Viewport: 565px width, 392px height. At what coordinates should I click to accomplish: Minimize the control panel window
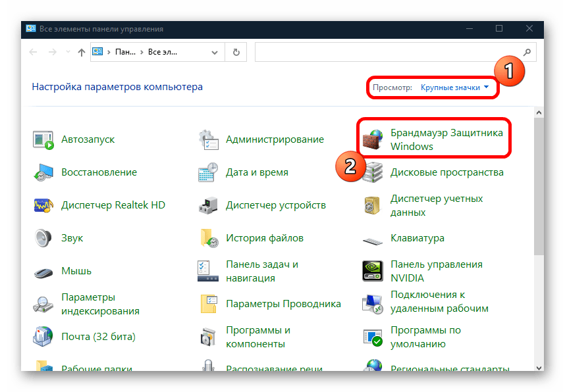(469, 29)
